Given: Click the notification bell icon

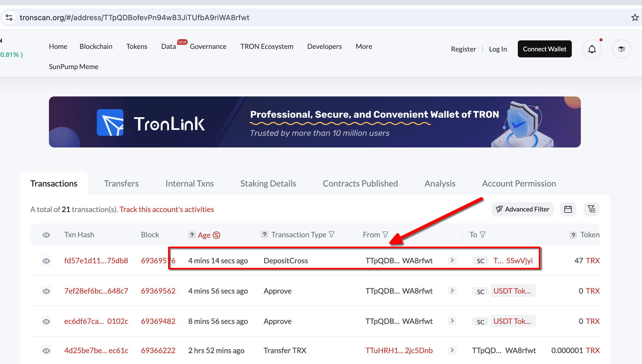Looking at the screenshot, I should coord(592,49).
